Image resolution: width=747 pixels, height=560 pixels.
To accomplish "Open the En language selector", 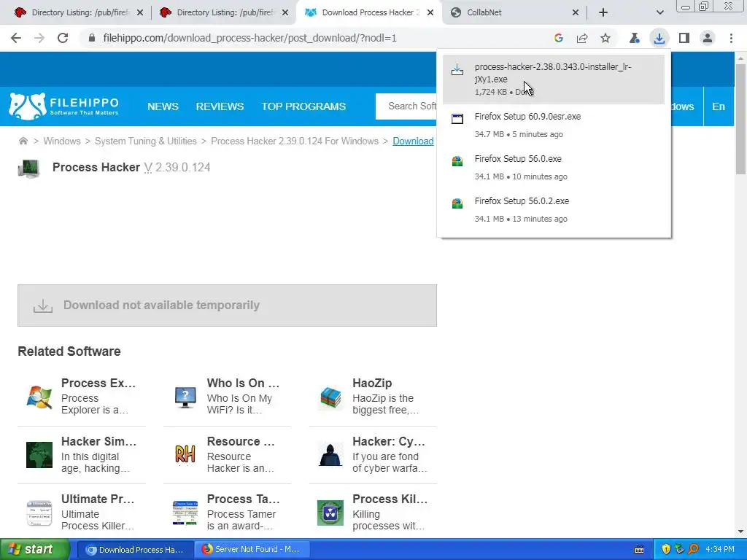I will 719,106.
